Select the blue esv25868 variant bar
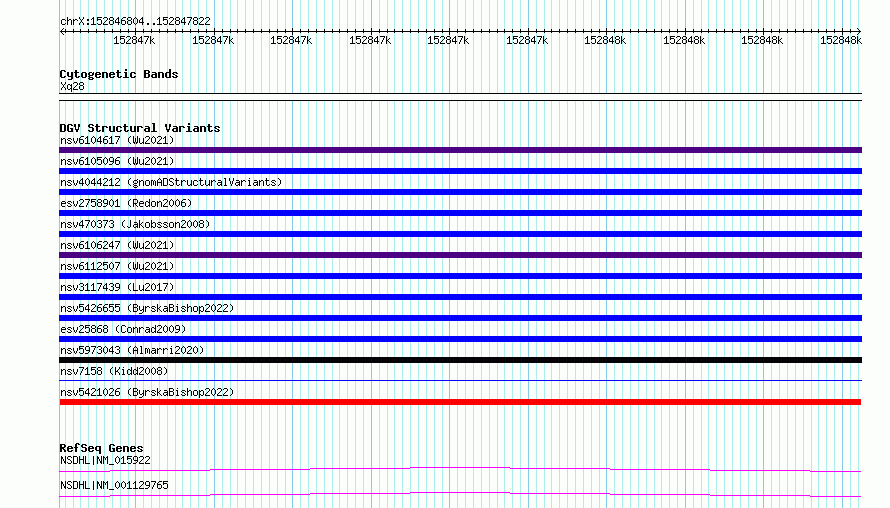The height and width of the screenshot is (508, 890). (460, 339)
